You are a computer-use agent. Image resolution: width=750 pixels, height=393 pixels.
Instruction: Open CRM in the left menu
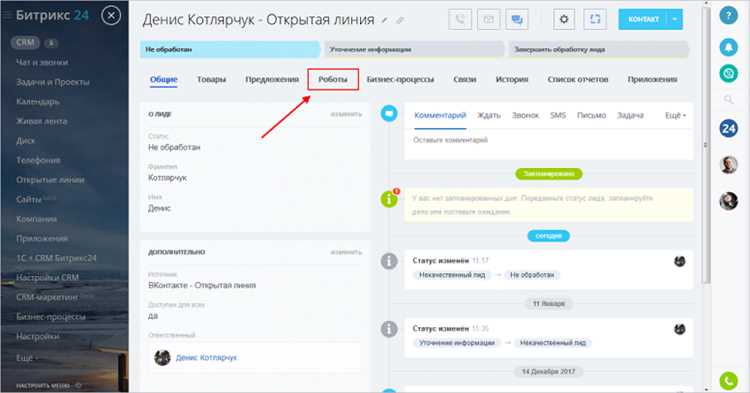coord(25,43)
